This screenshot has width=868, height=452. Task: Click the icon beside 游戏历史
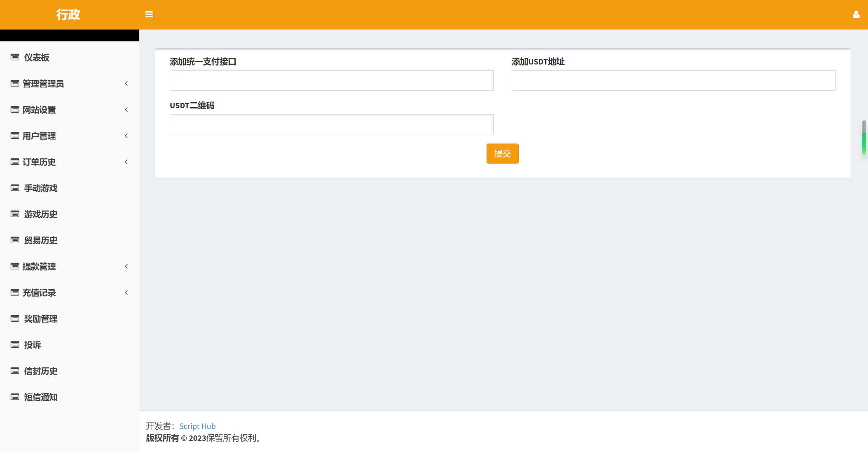pyautogui.click(x=15, y=214)
